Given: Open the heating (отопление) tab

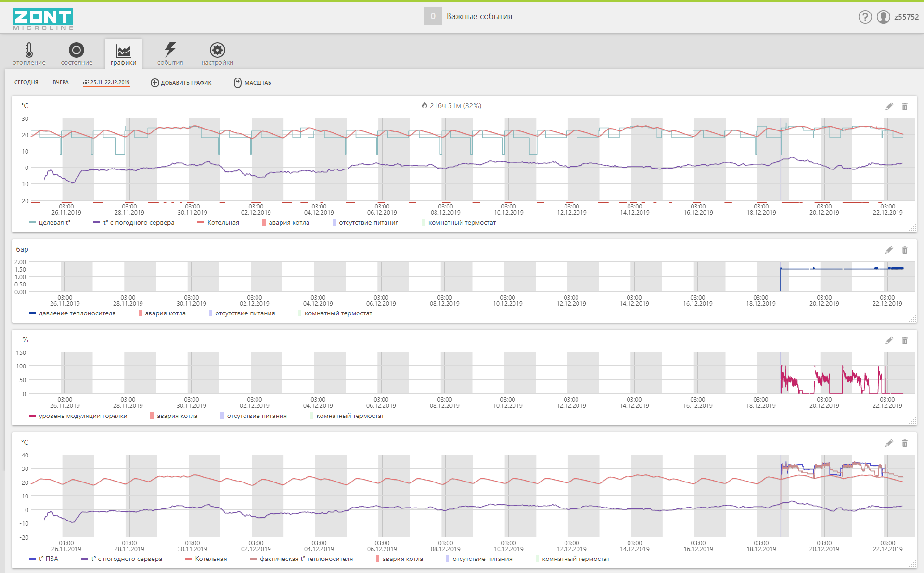Looking at the screenshot, I should [x=29, y=53].
